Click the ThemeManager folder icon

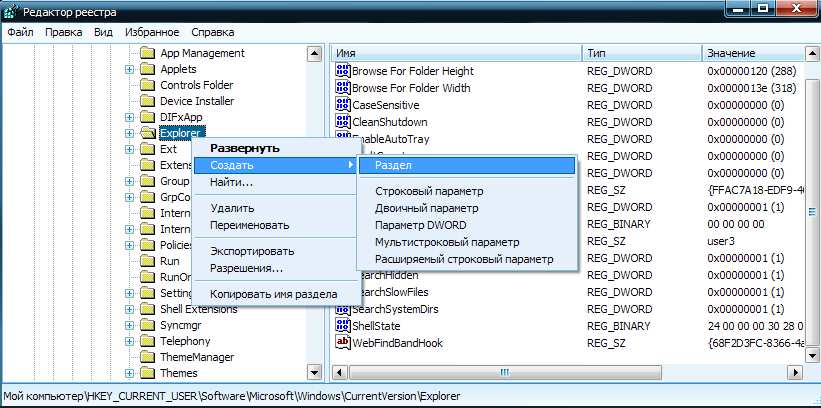click(147, 357)
